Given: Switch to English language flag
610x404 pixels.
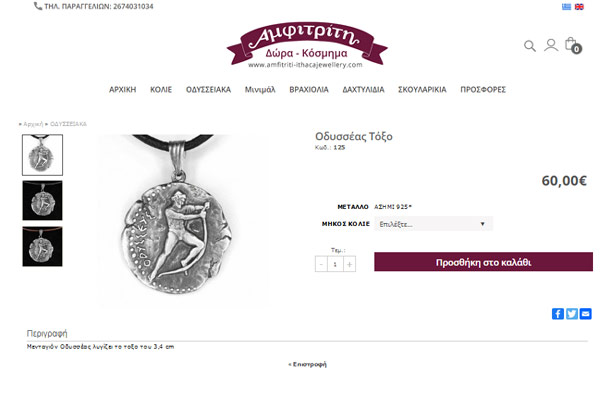Looking at the screenshot, I should coord(579,7).
